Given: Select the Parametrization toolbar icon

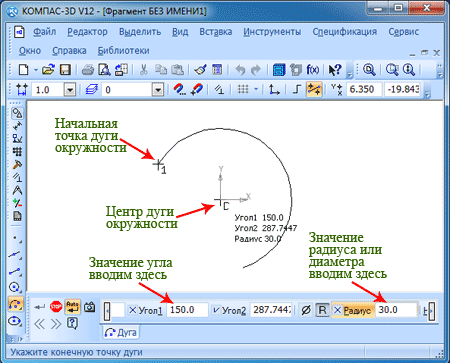Looking at the screenshot, I should [17, 177].
